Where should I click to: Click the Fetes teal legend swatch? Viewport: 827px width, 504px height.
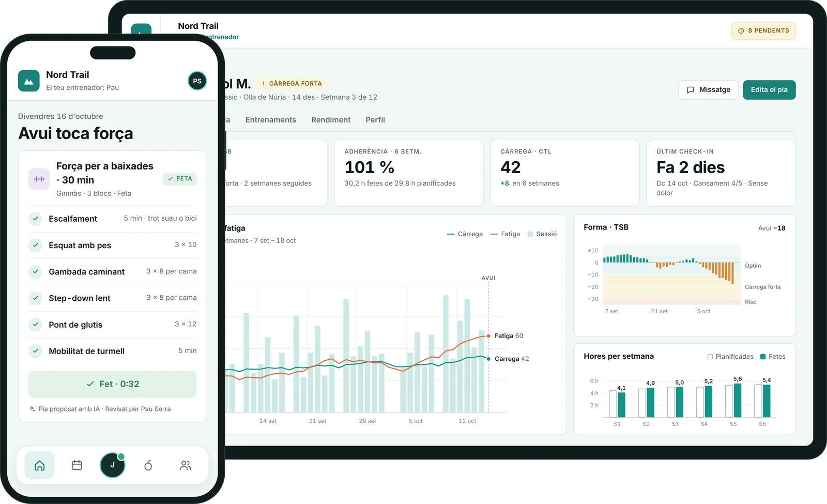click(x=763, y=357)
